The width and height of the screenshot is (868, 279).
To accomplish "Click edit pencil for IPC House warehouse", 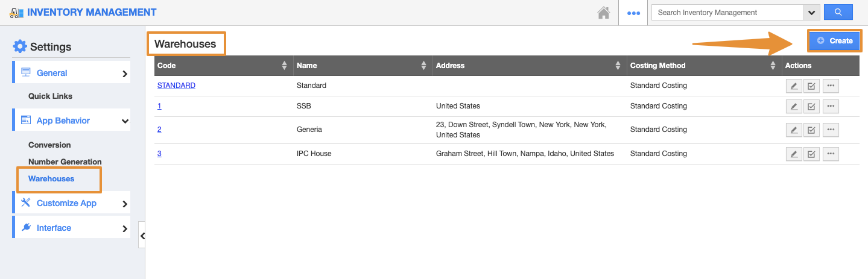I will [794, 154].
